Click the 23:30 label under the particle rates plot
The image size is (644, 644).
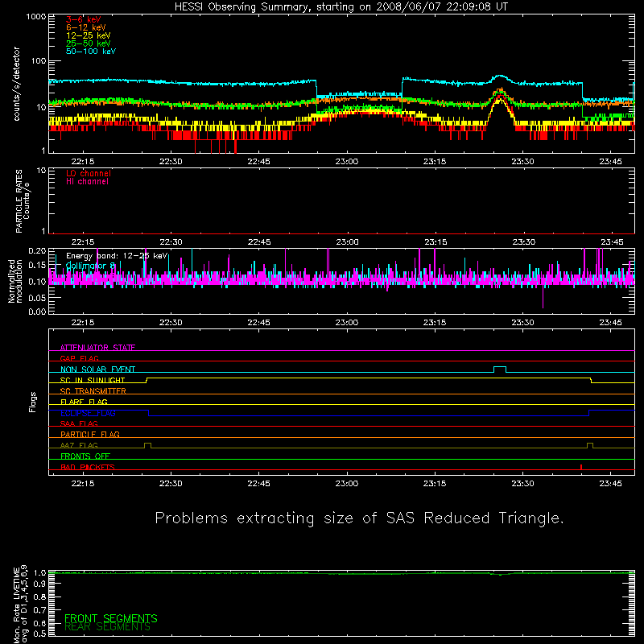click(524, 242)
